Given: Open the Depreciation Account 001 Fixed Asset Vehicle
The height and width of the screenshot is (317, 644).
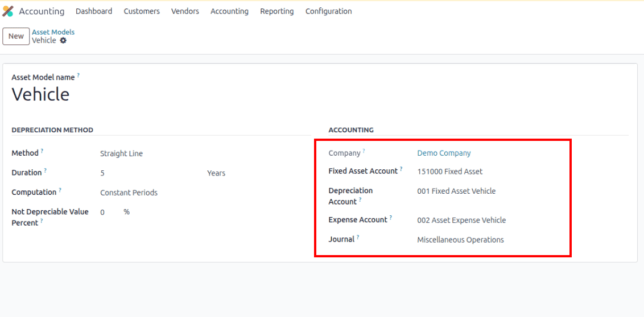Looking at the screenshot, I should [456, 191].
